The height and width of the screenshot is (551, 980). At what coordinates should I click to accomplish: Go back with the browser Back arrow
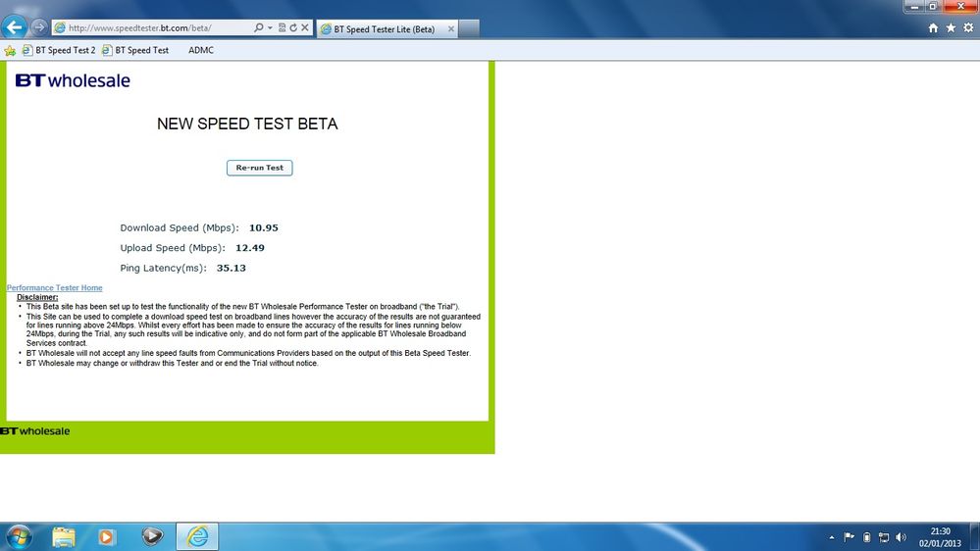(14, 26)
